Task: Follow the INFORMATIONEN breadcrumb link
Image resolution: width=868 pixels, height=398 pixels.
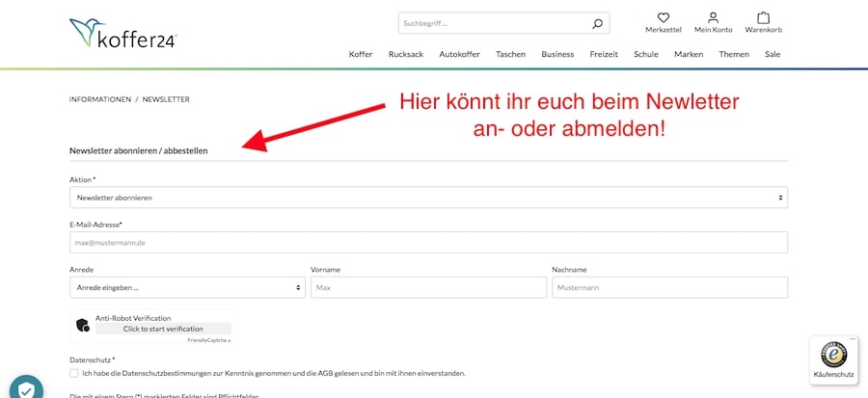Action: tap(100, 99)
